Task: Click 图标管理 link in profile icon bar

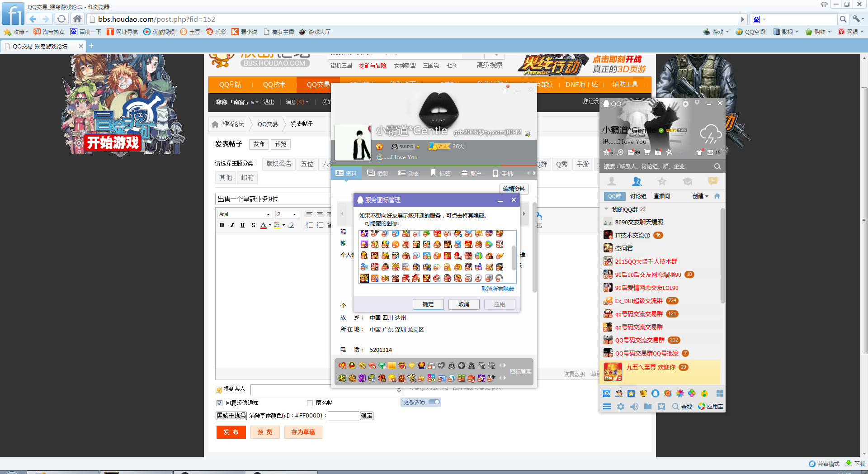Action: click(521, 372)
